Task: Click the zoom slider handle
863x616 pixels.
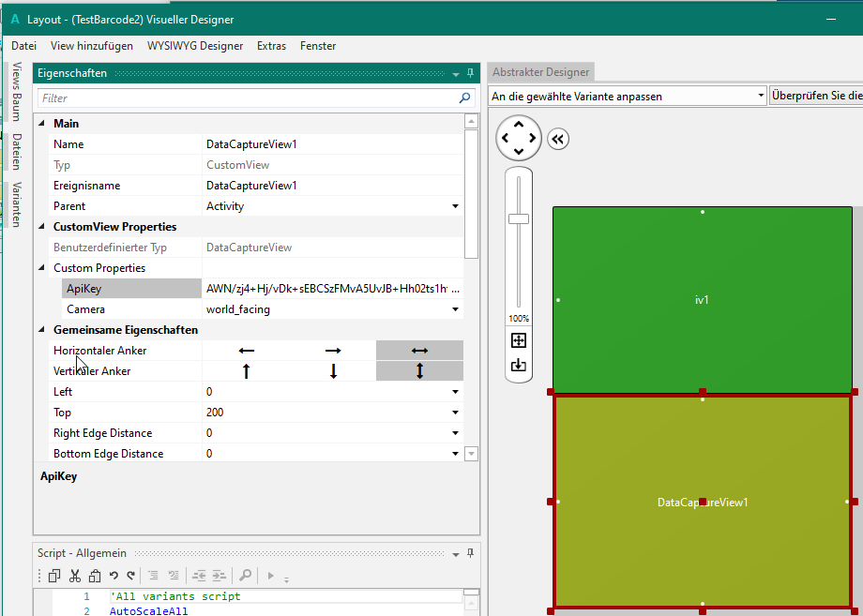Action: pyautogui.click(x=519, y=218)
